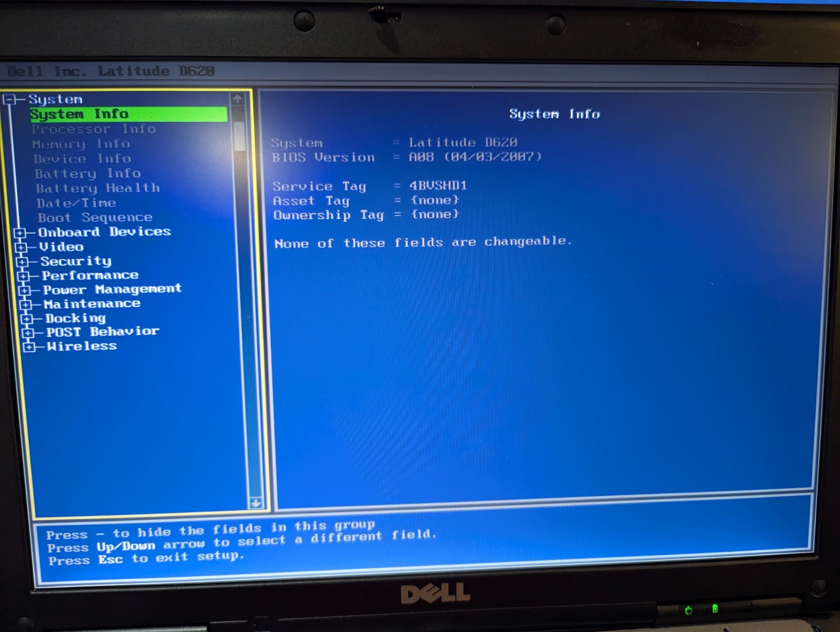
Task: Open Date/Time settings
Action: pos(77,203)
